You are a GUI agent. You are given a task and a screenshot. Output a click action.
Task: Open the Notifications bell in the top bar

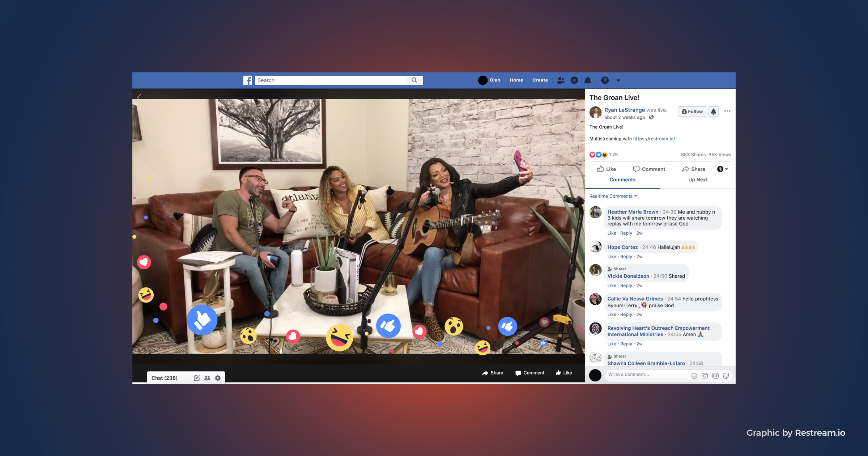point(588,80)
